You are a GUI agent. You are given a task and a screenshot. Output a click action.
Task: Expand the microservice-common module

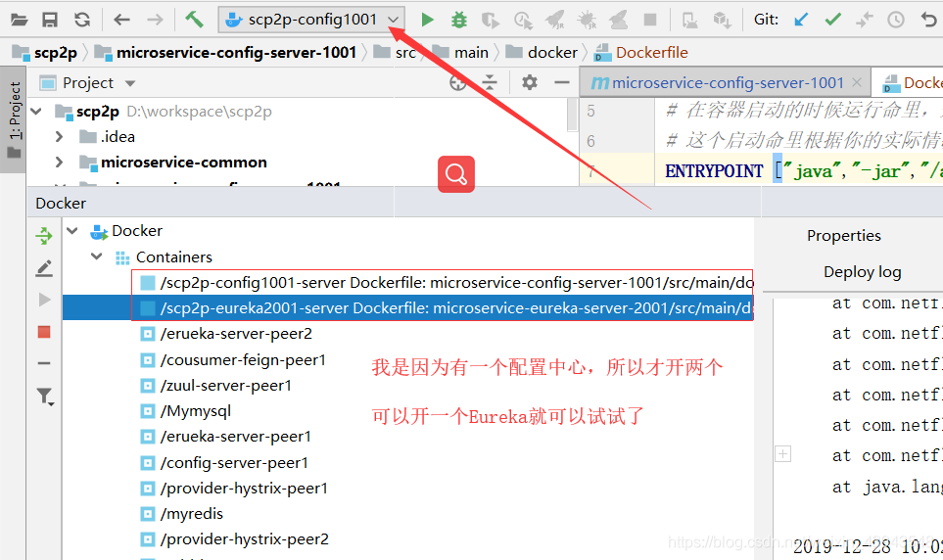[x=59, y=163]
